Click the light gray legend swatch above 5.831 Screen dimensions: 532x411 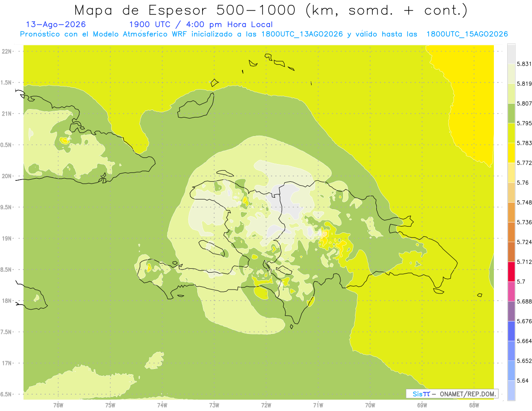click(x=511, y=54)
